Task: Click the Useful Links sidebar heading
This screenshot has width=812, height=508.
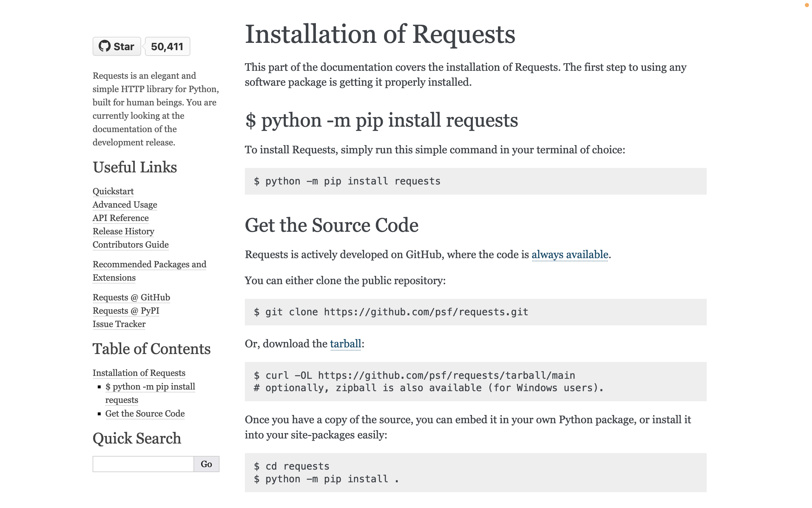Action: point(135,167)
